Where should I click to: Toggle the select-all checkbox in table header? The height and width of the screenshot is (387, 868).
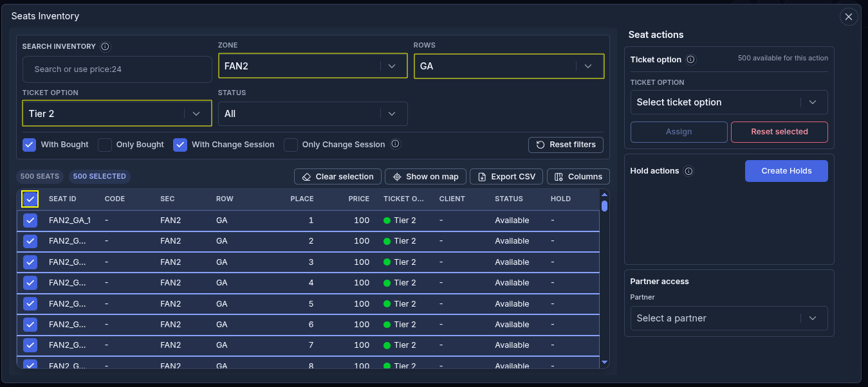tap(30, 199)
